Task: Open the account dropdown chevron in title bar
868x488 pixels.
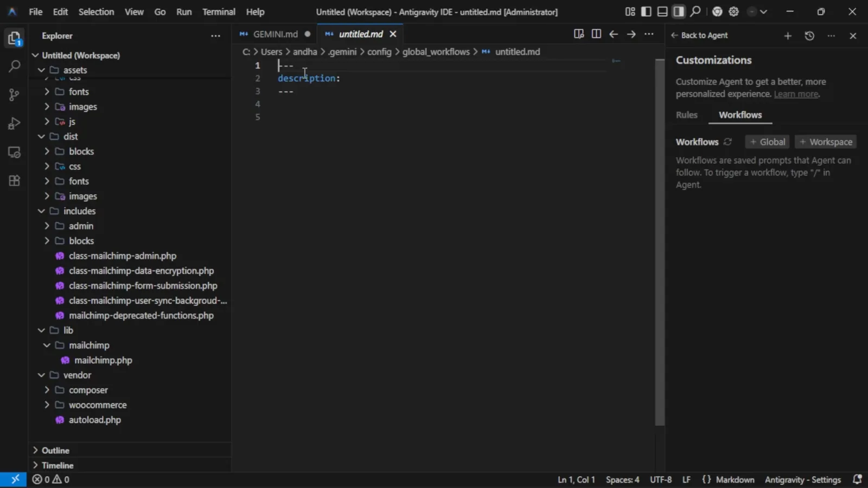Action: point(763,11)
